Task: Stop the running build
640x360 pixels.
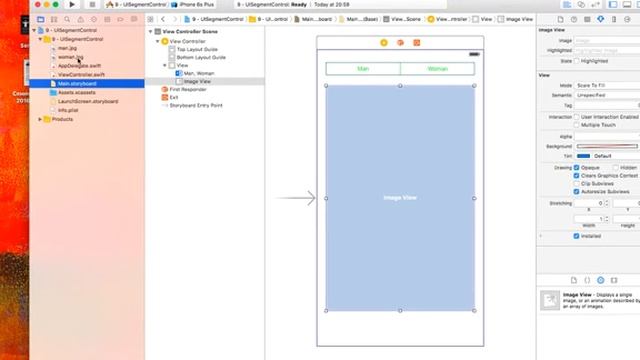Action: point(92,4)
